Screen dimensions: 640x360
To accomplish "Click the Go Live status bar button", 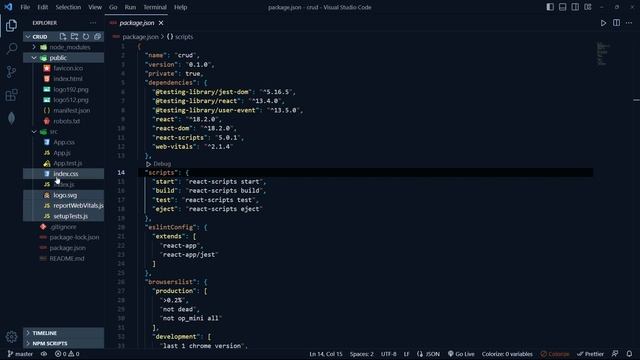I will coord(461,354).
